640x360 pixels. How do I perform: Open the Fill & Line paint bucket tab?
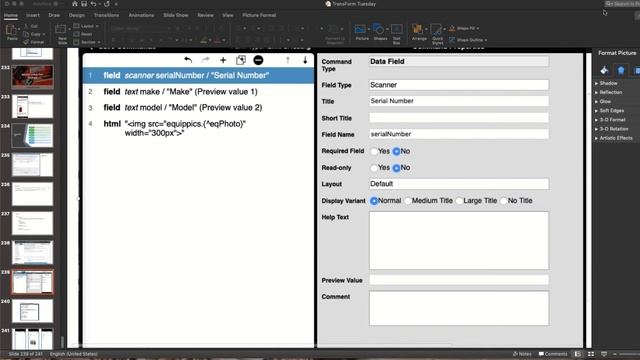pyautogui.click(x=604, y=70)
